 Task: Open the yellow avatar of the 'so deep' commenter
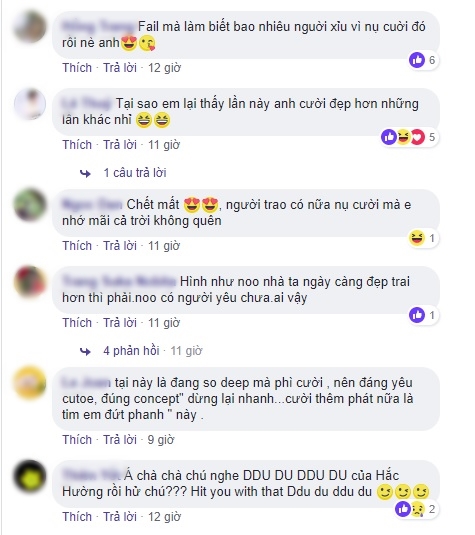[x=30, y=383]
